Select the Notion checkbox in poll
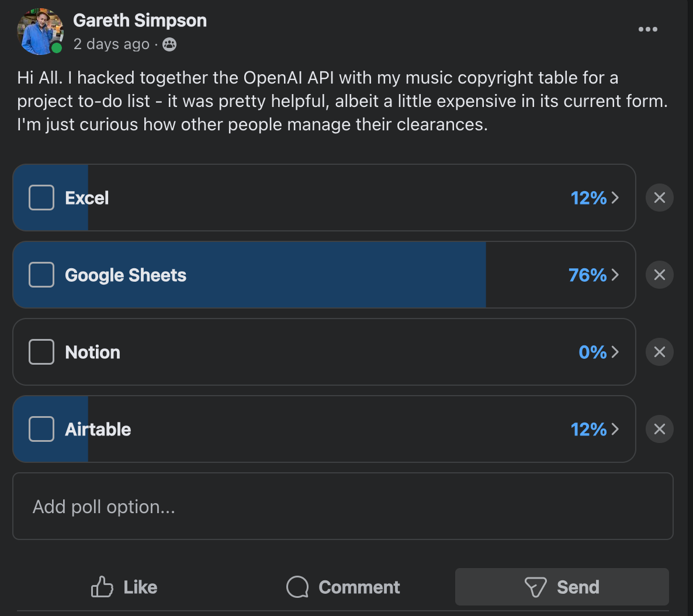This screenshot has width=693, height=616. pos(41,352)
